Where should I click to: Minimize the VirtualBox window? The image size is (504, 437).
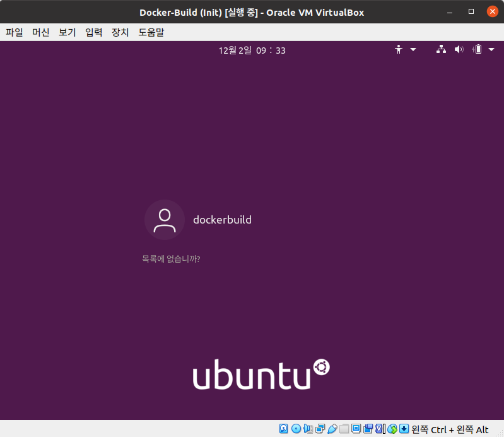click(450, 12)
